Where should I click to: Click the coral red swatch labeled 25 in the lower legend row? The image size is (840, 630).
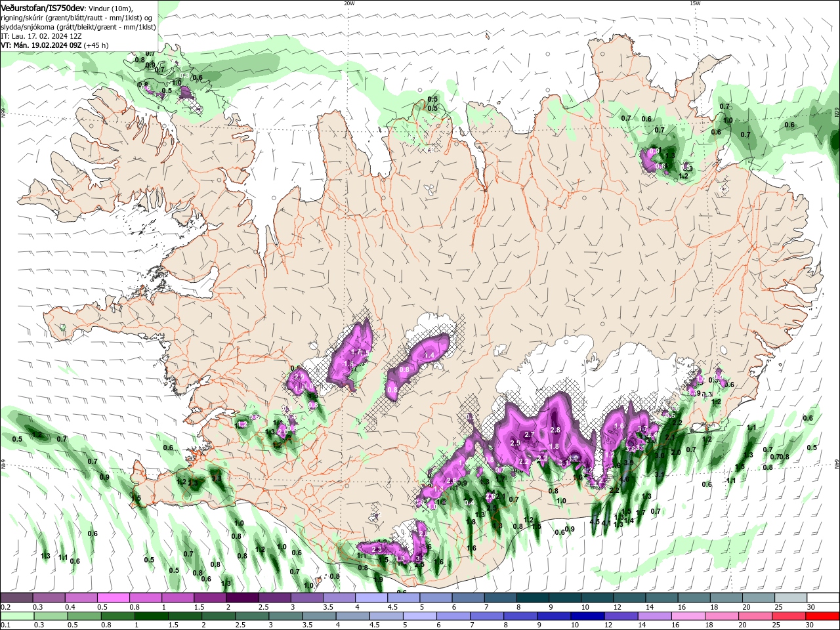coord(789,616)
